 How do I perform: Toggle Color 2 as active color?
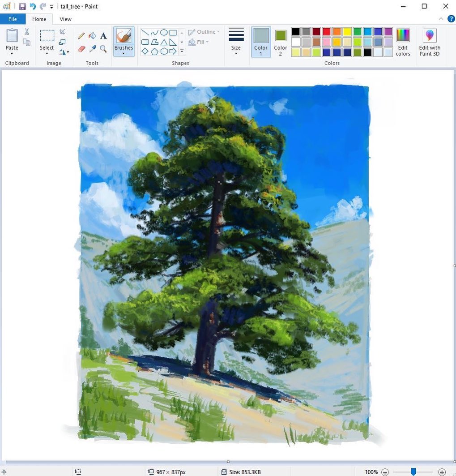pos(280,42)
